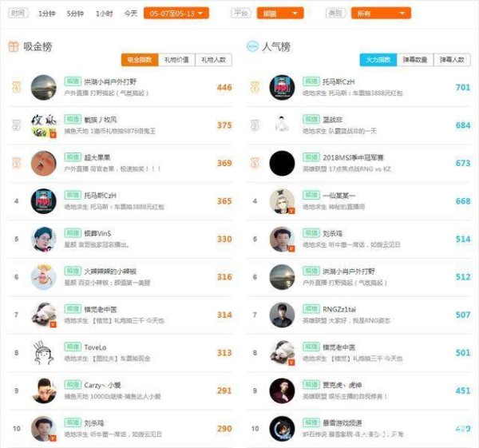Expand the 平台 platform dropdown
Viewport: 479px width, 448px height.
[280, 13]
